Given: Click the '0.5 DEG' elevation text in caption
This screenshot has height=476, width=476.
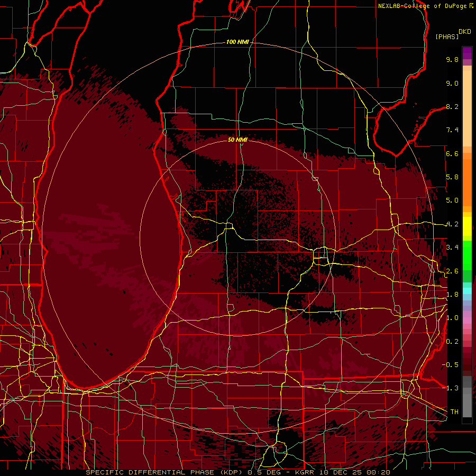Looking at the screenshot, I should 265,472.
